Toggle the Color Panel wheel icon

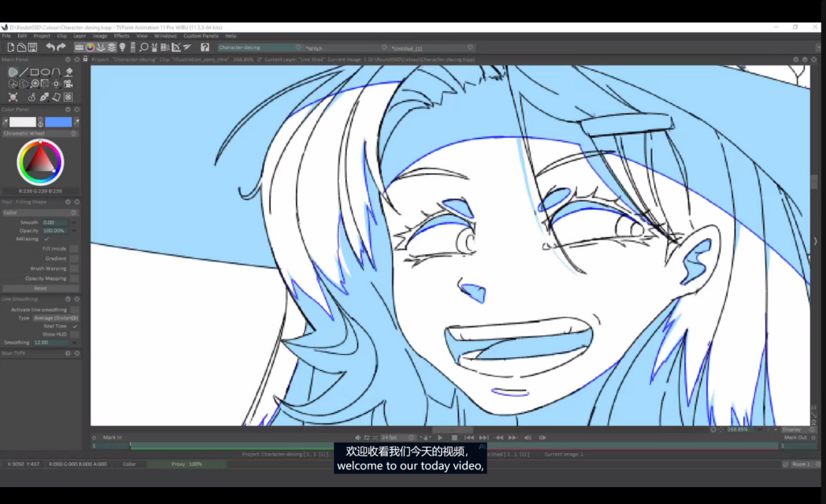point(90,48)
